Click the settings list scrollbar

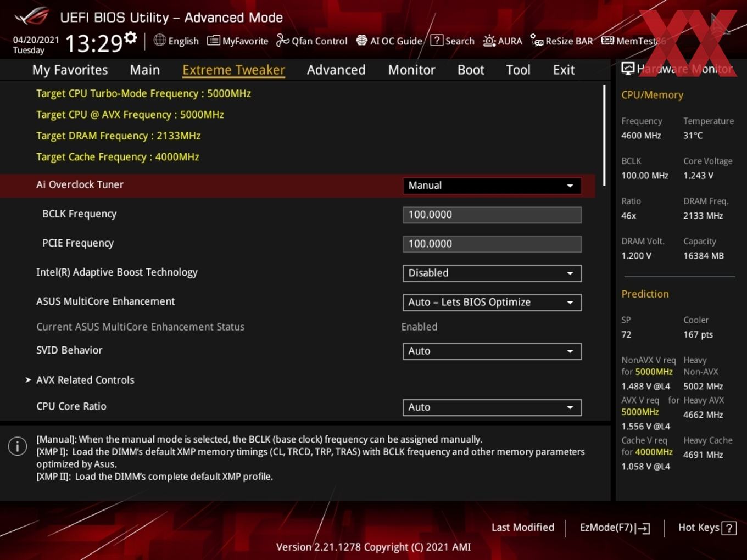(x=605, y=135)
